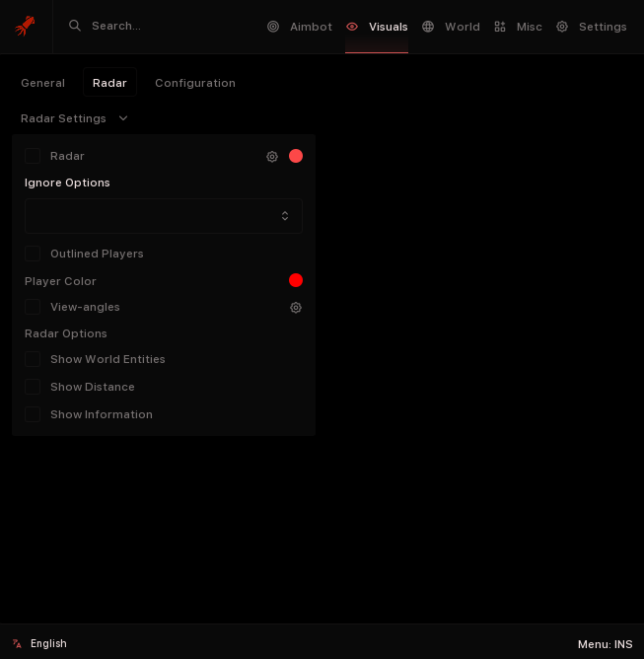Open the Radar color swatch
This screenshot has height=659, width=644.
296,156
